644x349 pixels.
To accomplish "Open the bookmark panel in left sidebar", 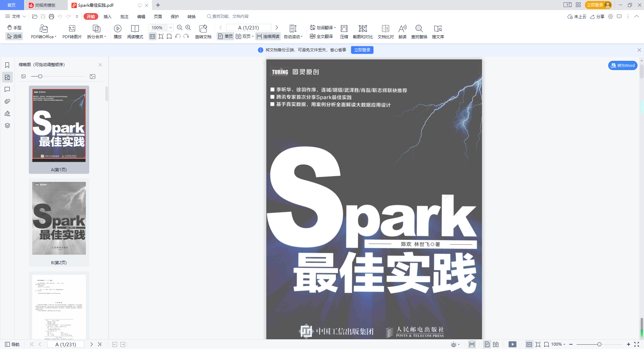I will point(7,65).
